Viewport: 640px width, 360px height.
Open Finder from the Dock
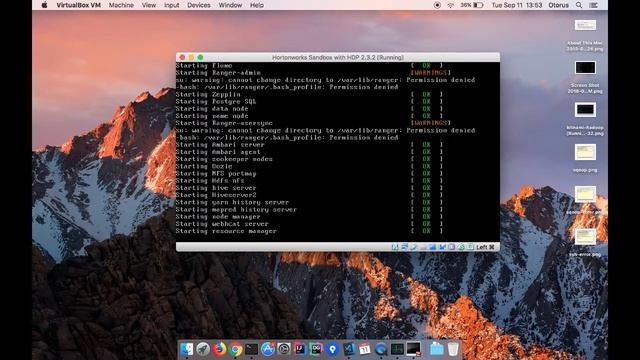point(187,349)
